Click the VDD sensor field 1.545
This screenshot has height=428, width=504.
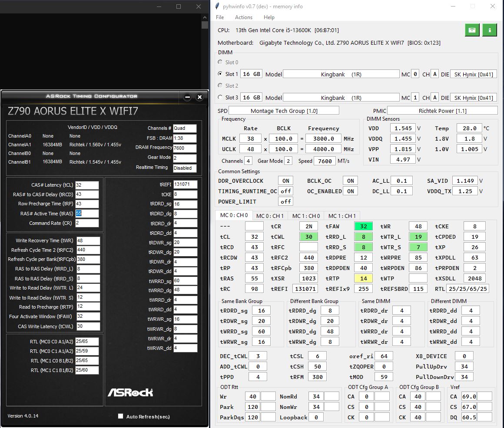[x=403, y=128]
